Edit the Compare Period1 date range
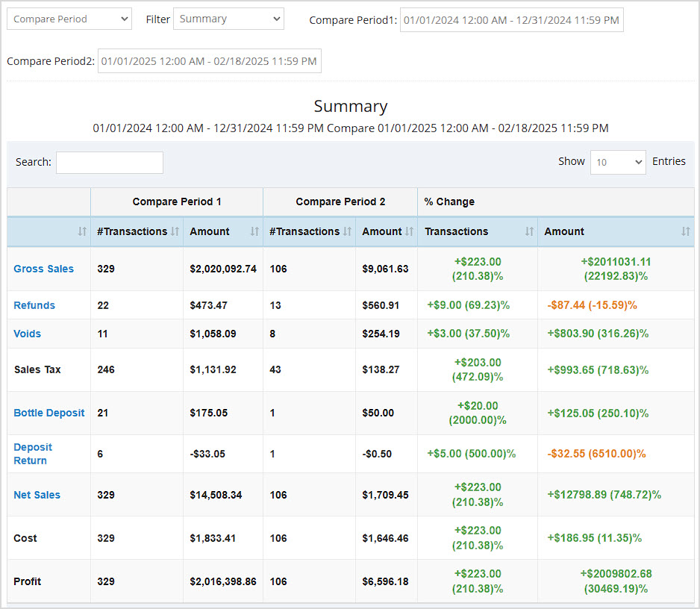The width and height of the screenshot is (700, 609). point(511,19)
